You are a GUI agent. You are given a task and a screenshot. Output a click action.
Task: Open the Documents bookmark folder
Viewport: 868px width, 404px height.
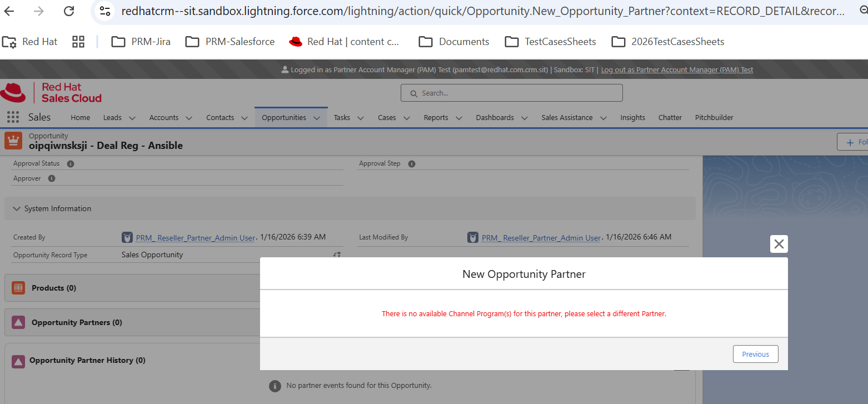pos(454,42)
